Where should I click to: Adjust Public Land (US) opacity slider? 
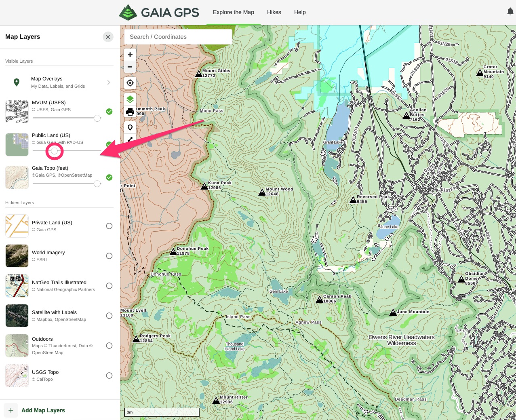[x=54, y=151]
